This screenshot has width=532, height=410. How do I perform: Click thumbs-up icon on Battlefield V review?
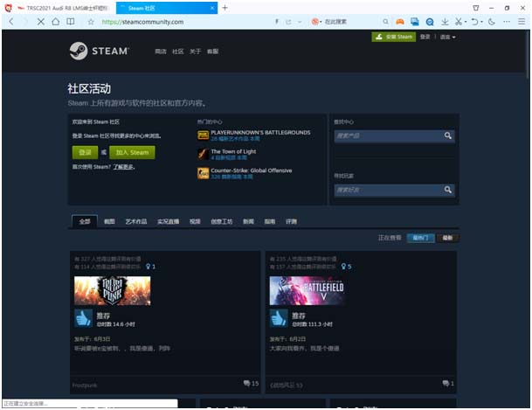(279, 318)
